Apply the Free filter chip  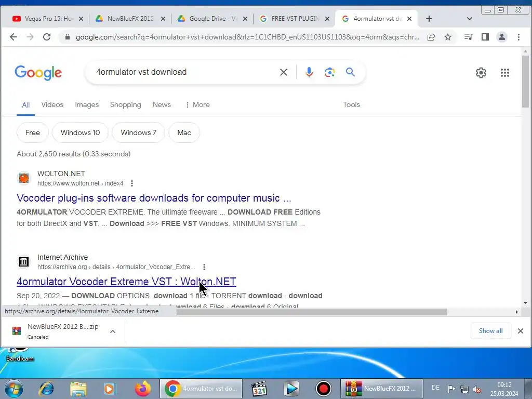(33, 132)
